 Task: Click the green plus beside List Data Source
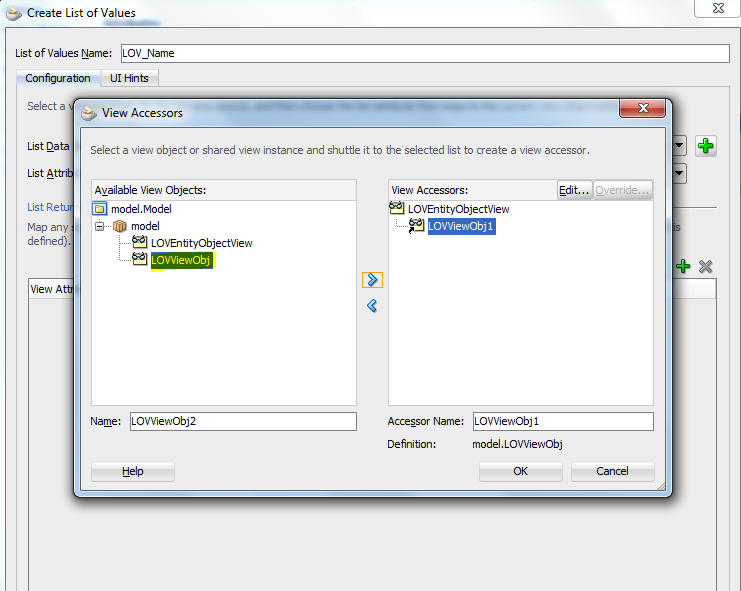point(706,146)
